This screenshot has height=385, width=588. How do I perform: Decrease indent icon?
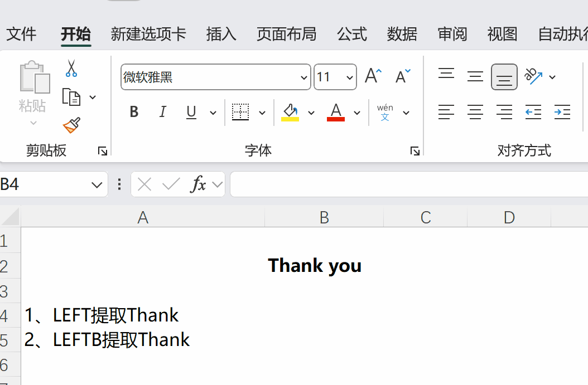point(533,112)
